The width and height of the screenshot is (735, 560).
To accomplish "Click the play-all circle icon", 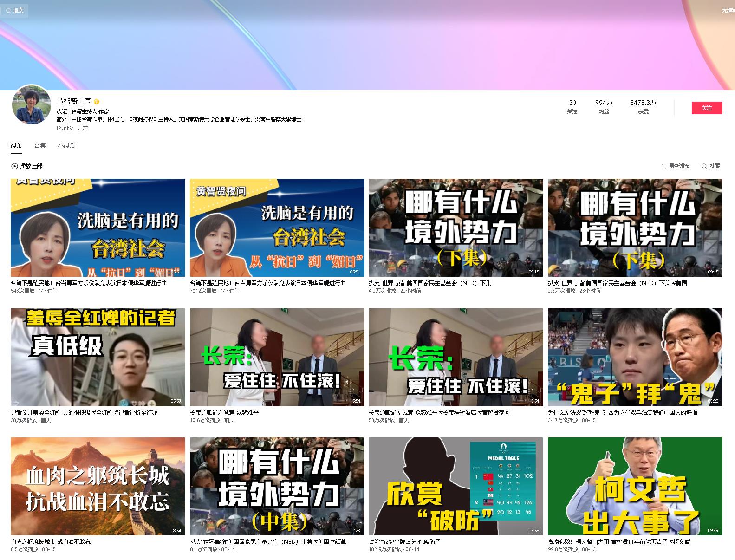I will click(14, 166).
